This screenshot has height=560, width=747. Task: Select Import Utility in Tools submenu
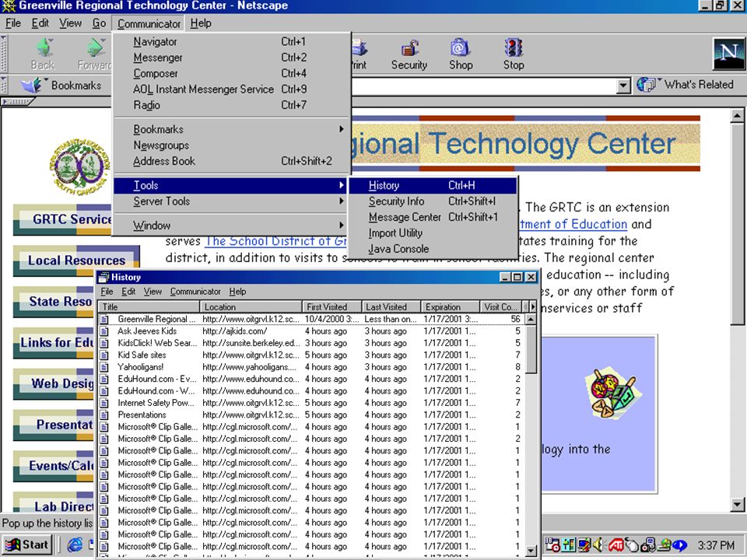(x=433, y=233)
